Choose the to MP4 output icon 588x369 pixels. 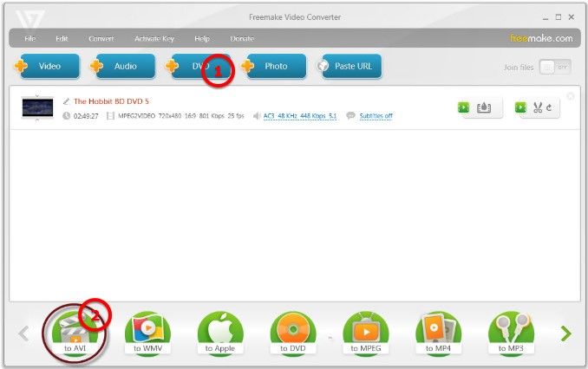coord(438,332)
